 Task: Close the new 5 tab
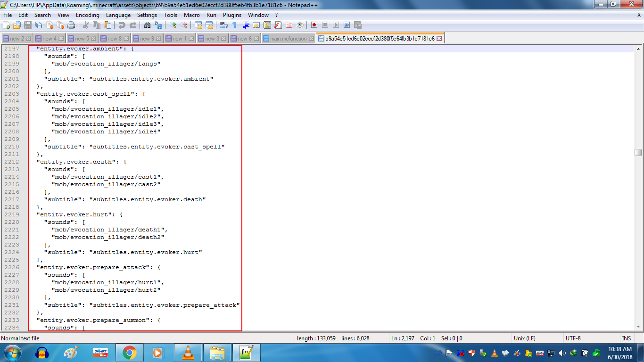coord(94,39)
